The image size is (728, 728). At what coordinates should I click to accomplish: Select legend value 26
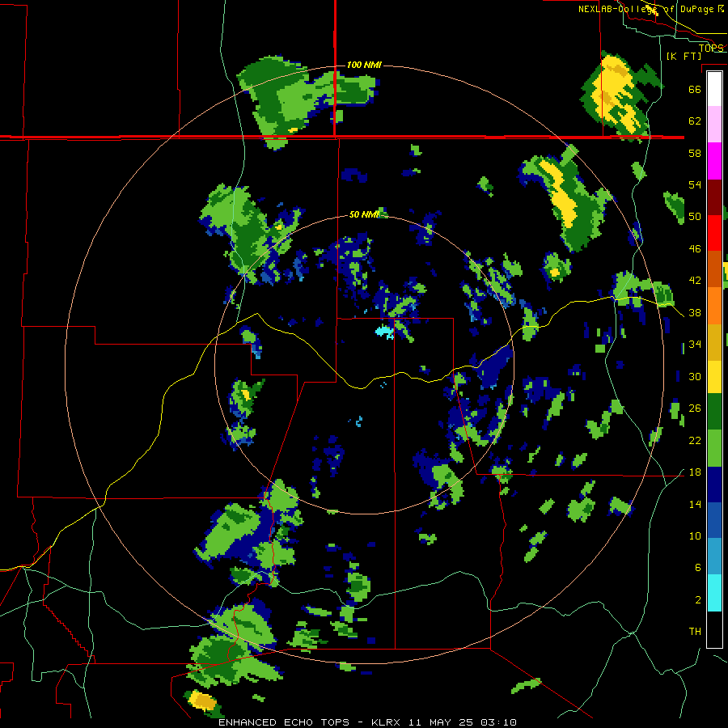pyautogui.click(x=695, y=408)
